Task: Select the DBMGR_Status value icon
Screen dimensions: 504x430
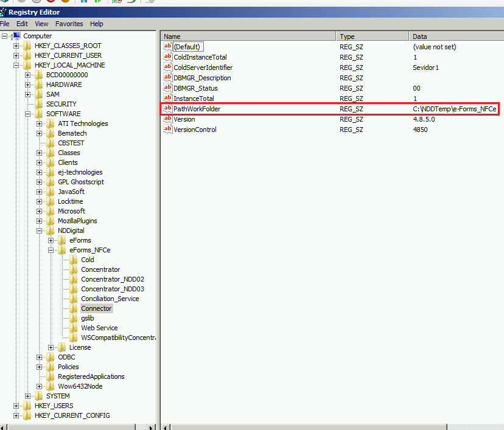Action: [168, 88]
